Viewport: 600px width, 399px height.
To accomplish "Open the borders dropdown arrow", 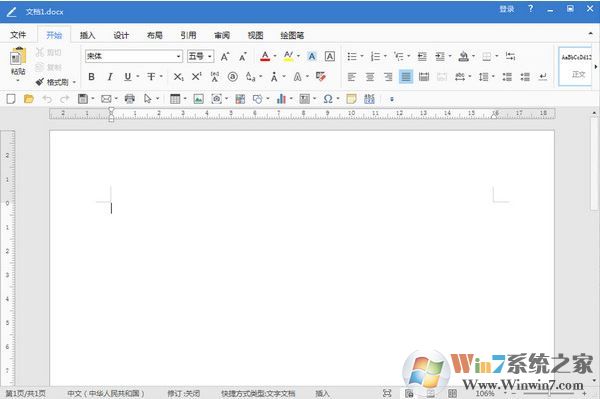I will pyautogui.click(x=497, y=57).
